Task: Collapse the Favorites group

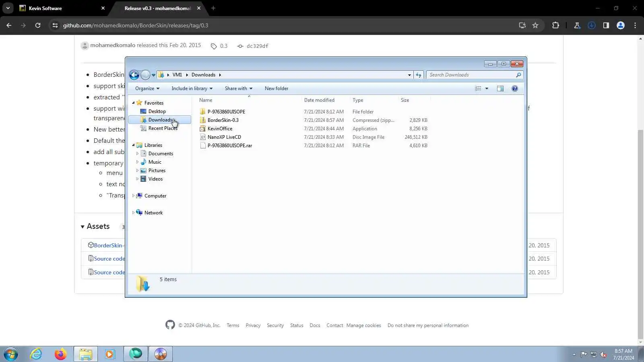Action: point(133,103)
